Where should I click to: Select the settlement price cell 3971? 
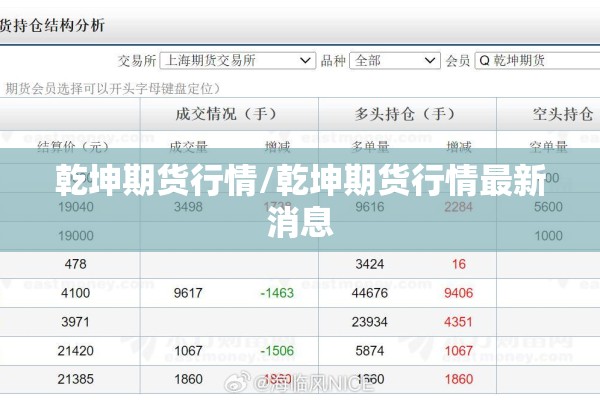[75, 322]
